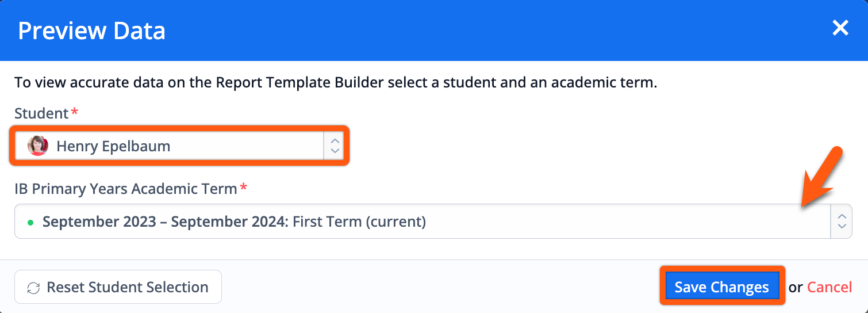The image size is (868, 313).
Task: Click the Student selector up-down arrows
Action: click(334, 146)
